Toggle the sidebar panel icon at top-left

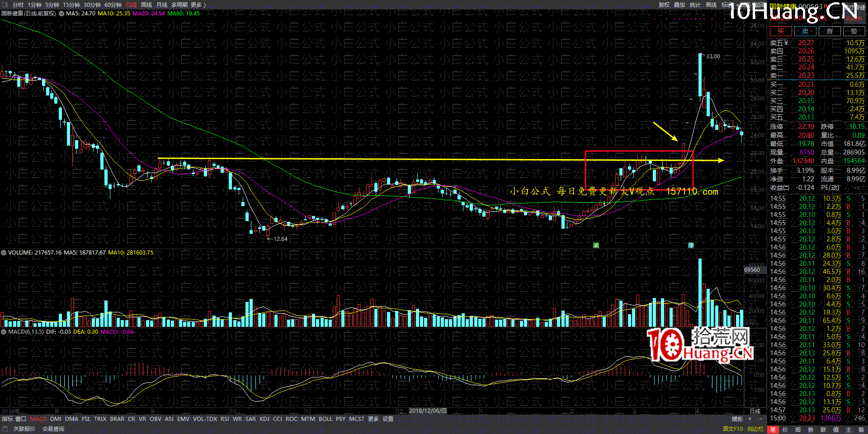[5, 5]
